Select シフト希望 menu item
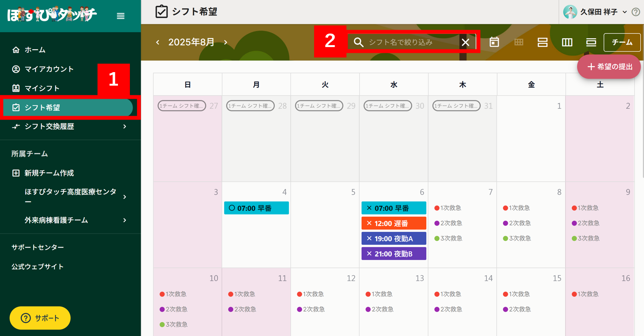The image size is (644, 336). 68,108
